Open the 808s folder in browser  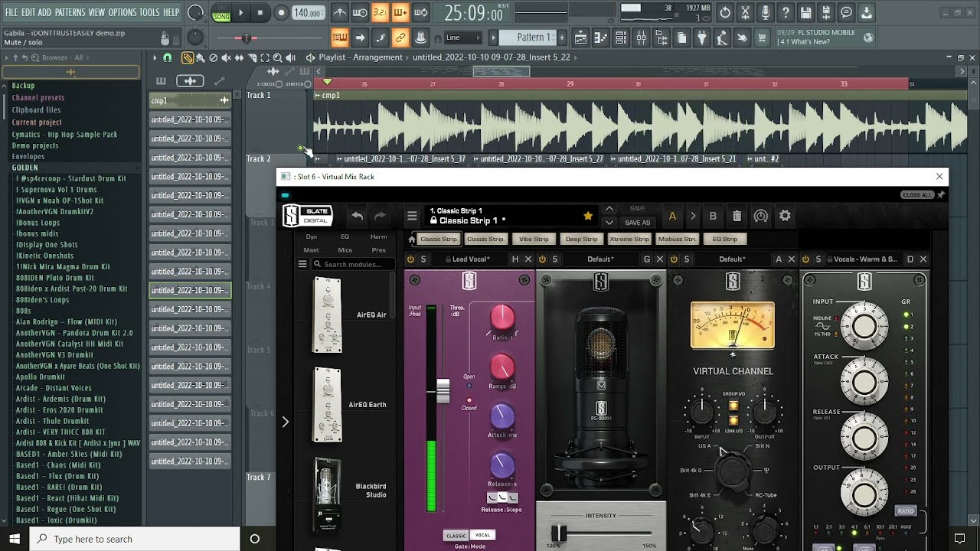(24, 311)
